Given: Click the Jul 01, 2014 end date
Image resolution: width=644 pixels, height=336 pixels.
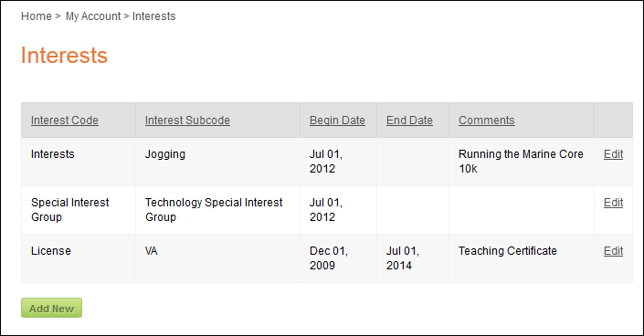Looking at the screenshot, I should [403, 258].
